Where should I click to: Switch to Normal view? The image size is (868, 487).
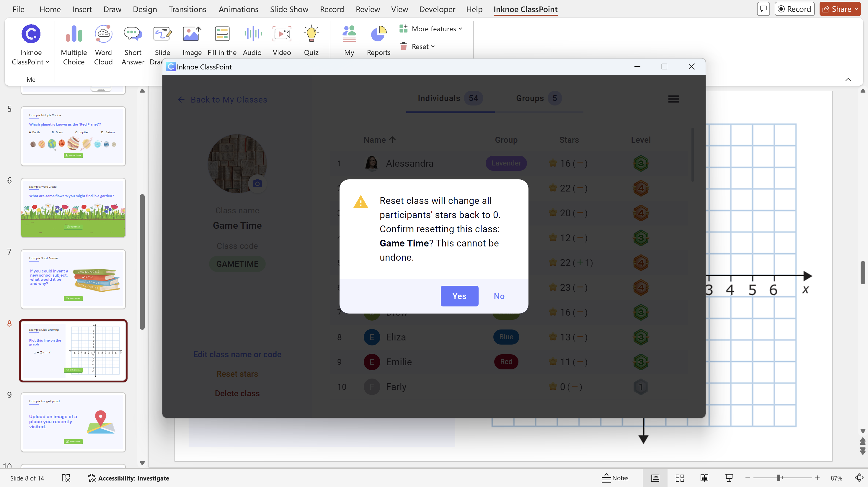click(655, 478)
